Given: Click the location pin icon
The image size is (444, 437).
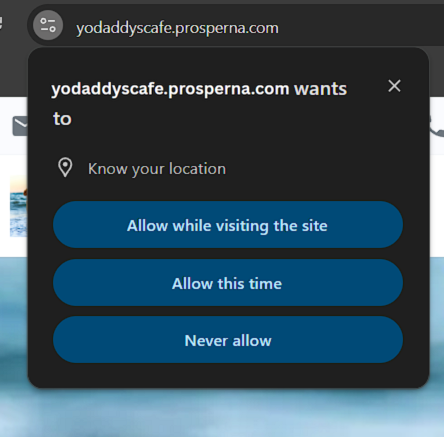Looking at the screenshot, I should tap(65, 167).
